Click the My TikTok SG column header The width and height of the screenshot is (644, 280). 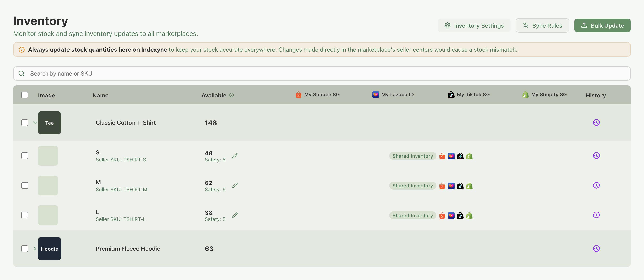coord(469,95)
